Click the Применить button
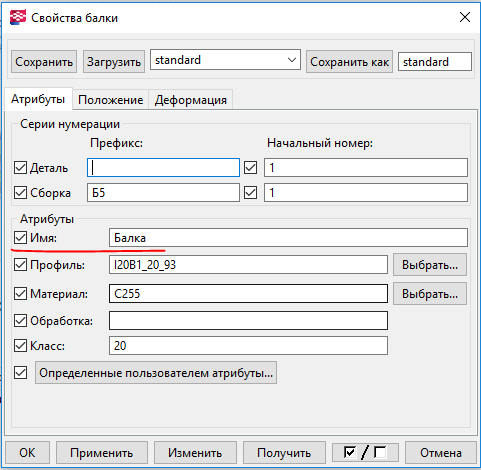 [x=102, y=453]
